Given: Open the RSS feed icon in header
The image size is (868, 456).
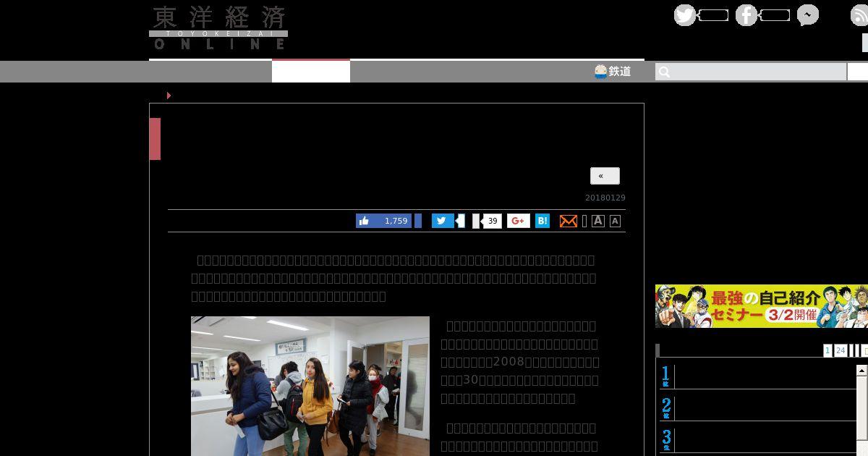Looking at the screenshot, I should [860, 15].
